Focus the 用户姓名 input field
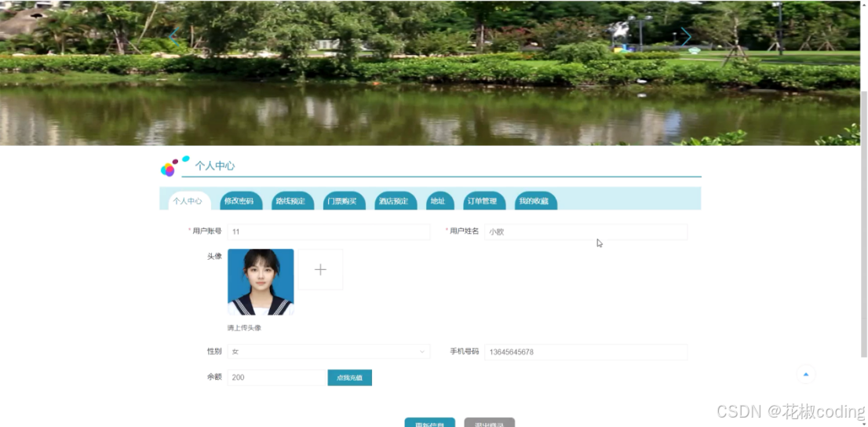 click(585, 232)
